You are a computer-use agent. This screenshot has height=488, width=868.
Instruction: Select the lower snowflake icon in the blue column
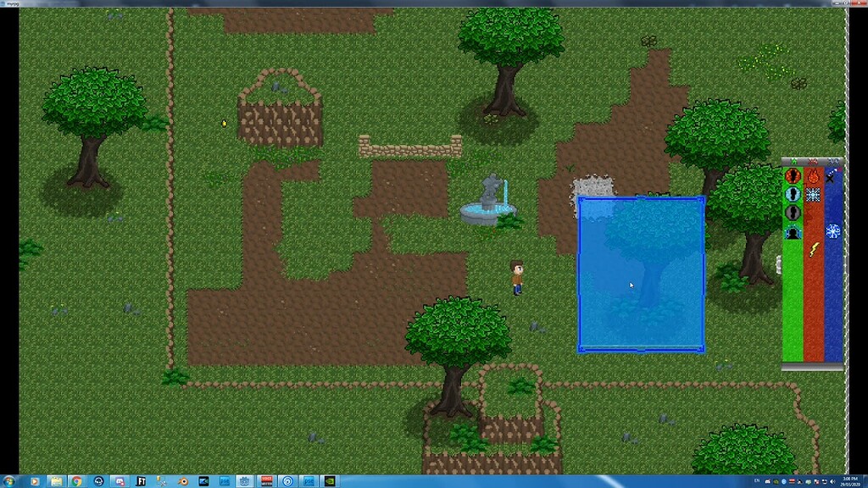point(832,230)
